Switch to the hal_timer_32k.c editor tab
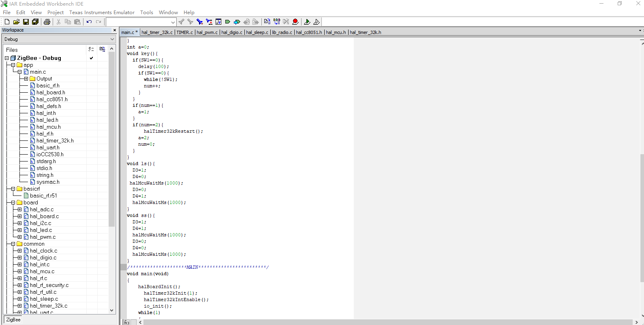 point(157,32)
